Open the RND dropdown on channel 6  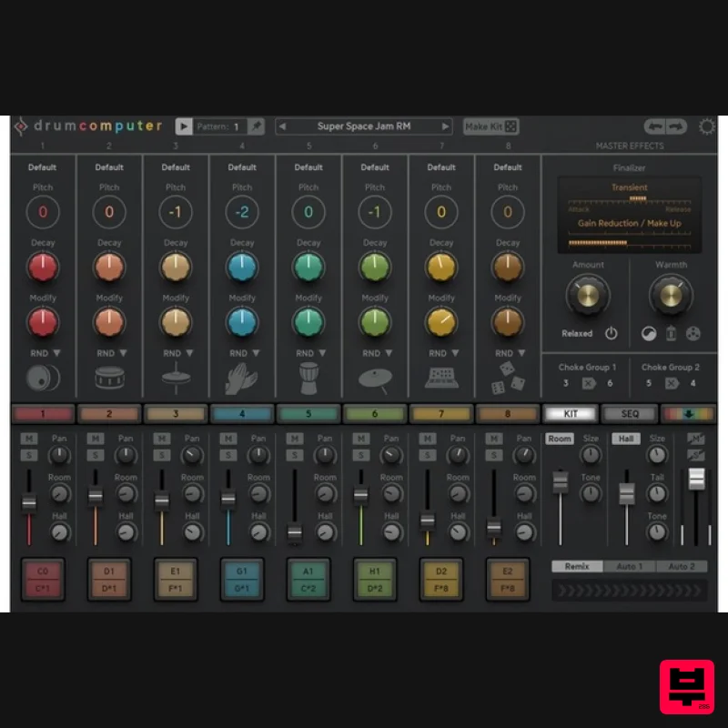(375, 352)
